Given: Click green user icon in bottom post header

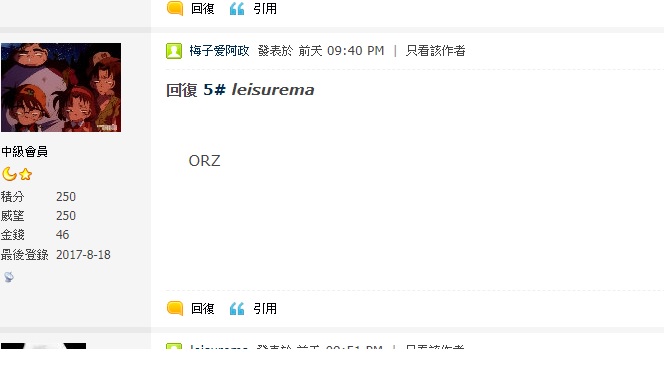Looking at the screenshot, I should click(x=174, y=346).
